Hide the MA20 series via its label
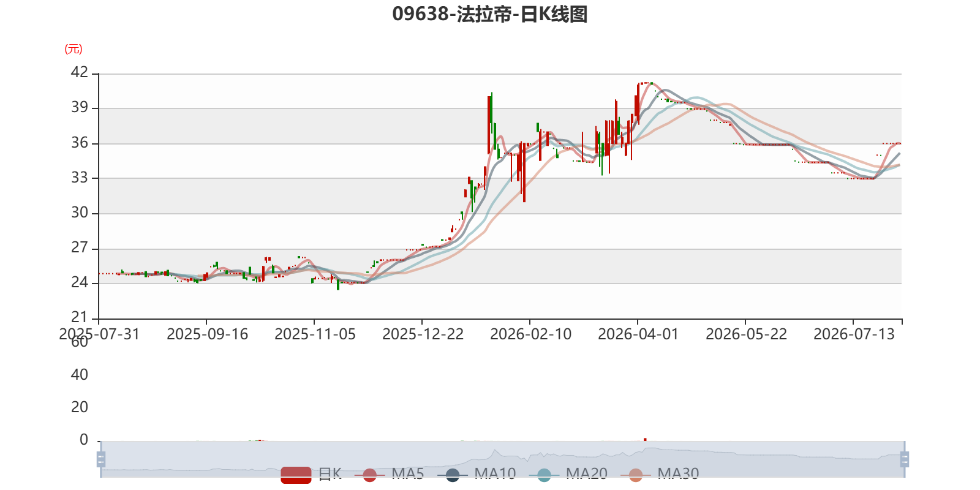980x490 pixels. tap(587, 474)
